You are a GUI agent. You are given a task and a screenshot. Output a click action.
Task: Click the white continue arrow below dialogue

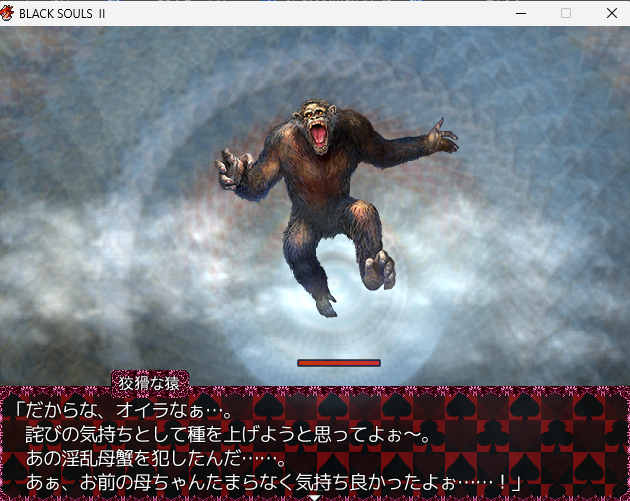tap(315, 497)
